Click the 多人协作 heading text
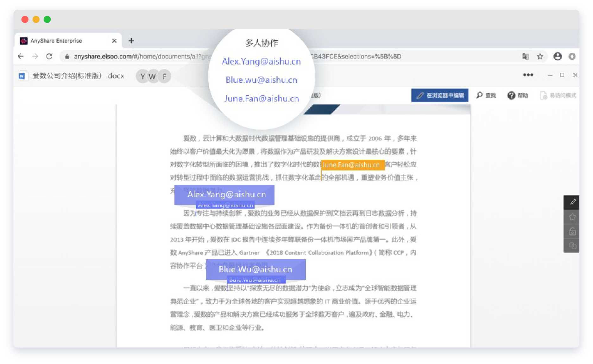 pos(262,43)
